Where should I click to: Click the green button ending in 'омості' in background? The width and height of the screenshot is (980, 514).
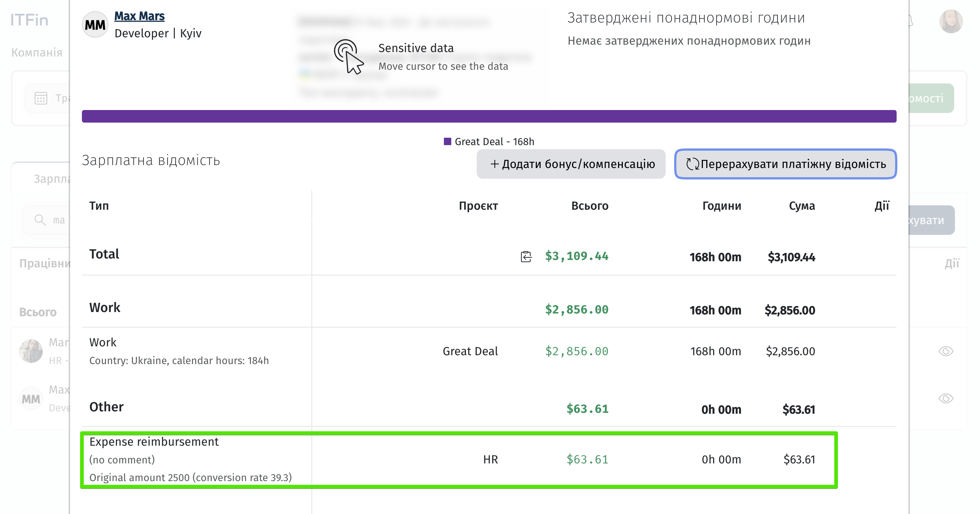click(931, 98)
